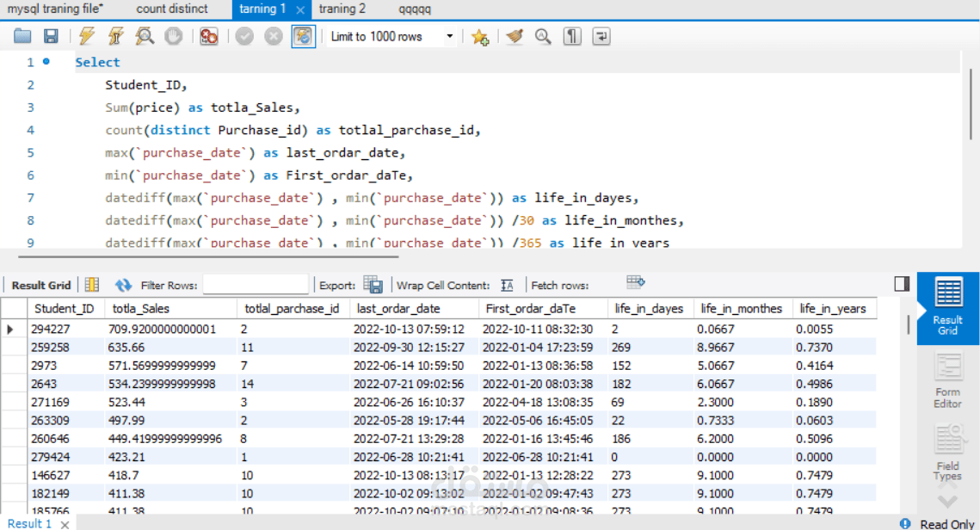Sort by life_in_years column header
This screenshot has width=980, height=530.
tap(835, 308)
